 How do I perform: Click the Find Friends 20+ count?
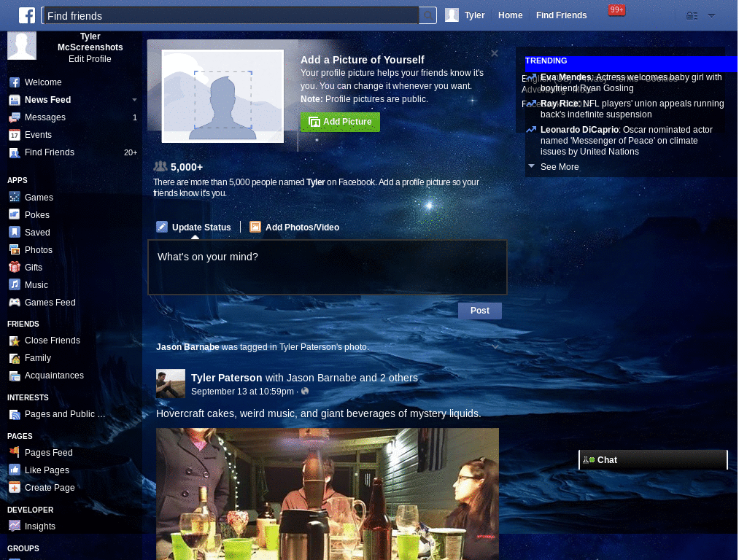tap(131, 153)
